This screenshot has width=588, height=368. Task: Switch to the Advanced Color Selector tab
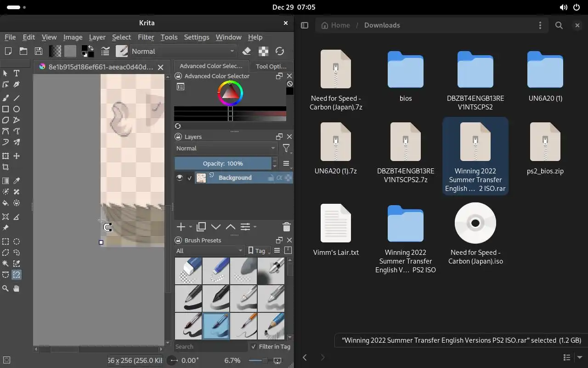click(x=211, y=66)
